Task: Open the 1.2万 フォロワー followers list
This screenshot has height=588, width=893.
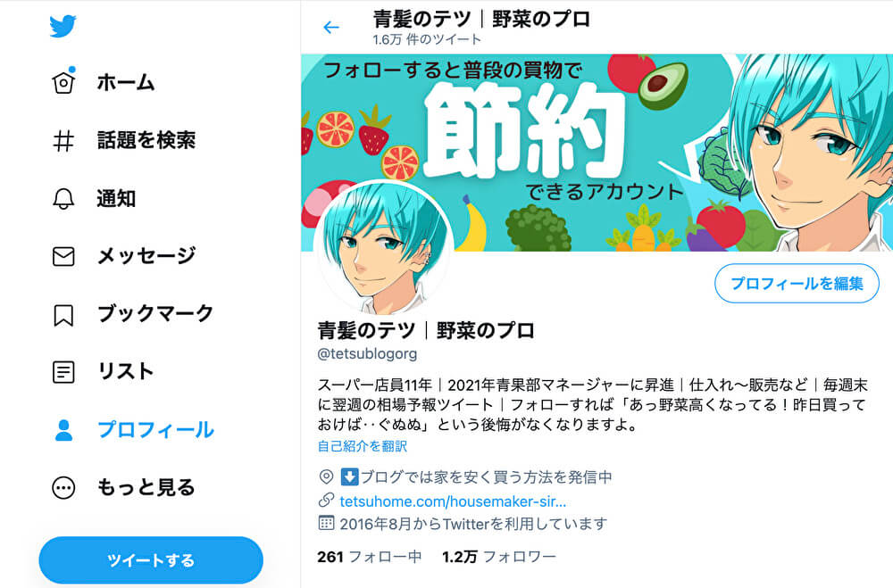Action: point(499,557)
